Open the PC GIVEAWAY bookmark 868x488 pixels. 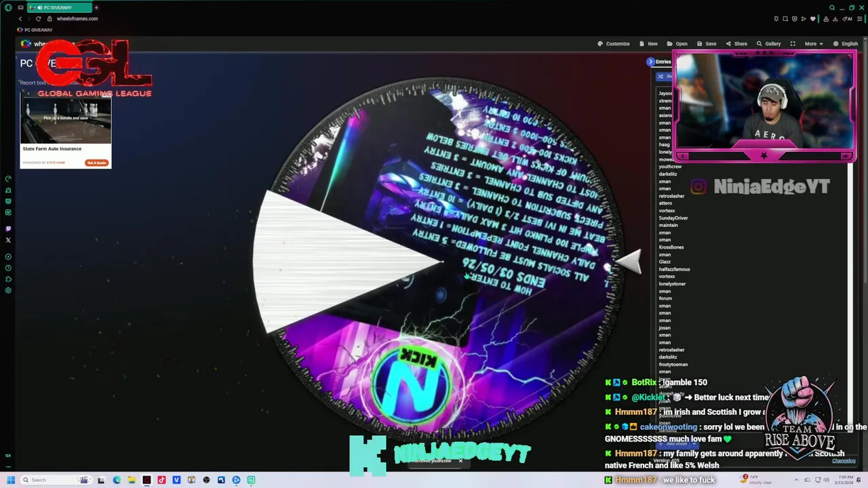click(x=35, y=30)
